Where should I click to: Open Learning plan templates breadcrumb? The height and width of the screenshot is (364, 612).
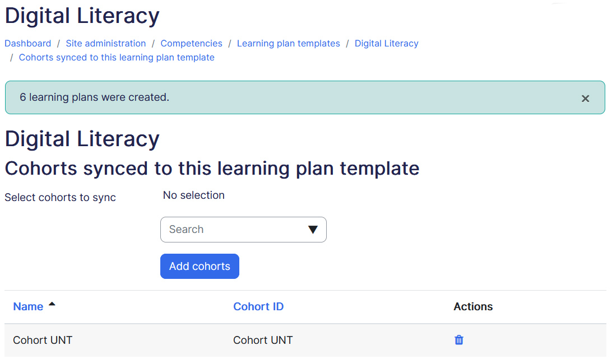click(x=288, y=44)
